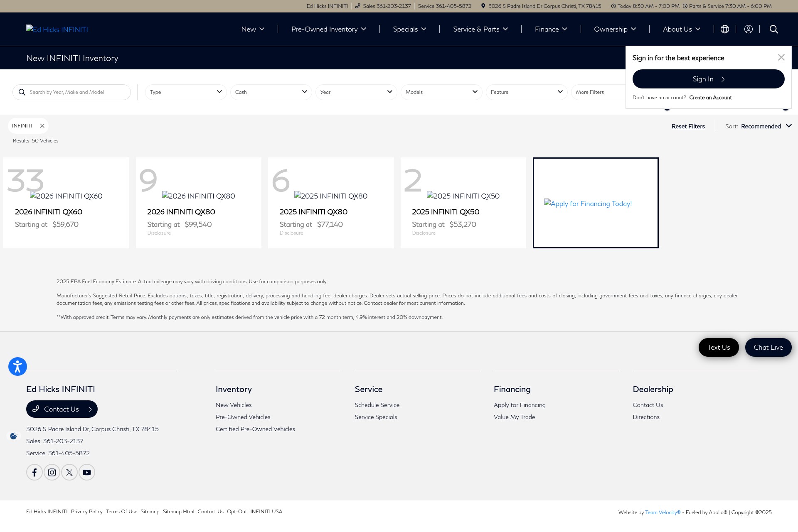The image size is (798, 532).
Task: Open the New menu in navigation
Action: tap(253, 29)
